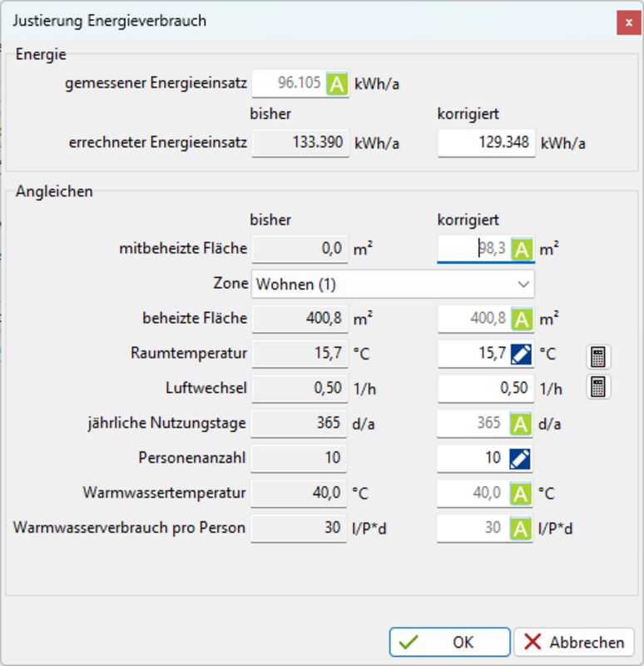
Task: Confirm the dialog with OK button
Action: 449,642
